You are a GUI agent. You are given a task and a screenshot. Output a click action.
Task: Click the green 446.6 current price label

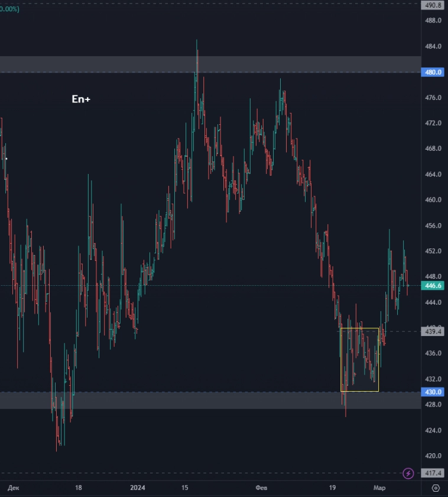coord(433,286)
